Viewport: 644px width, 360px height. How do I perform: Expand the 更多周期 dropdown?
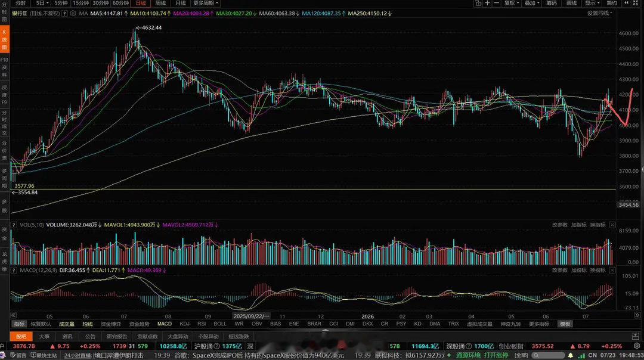click(205, 4)
